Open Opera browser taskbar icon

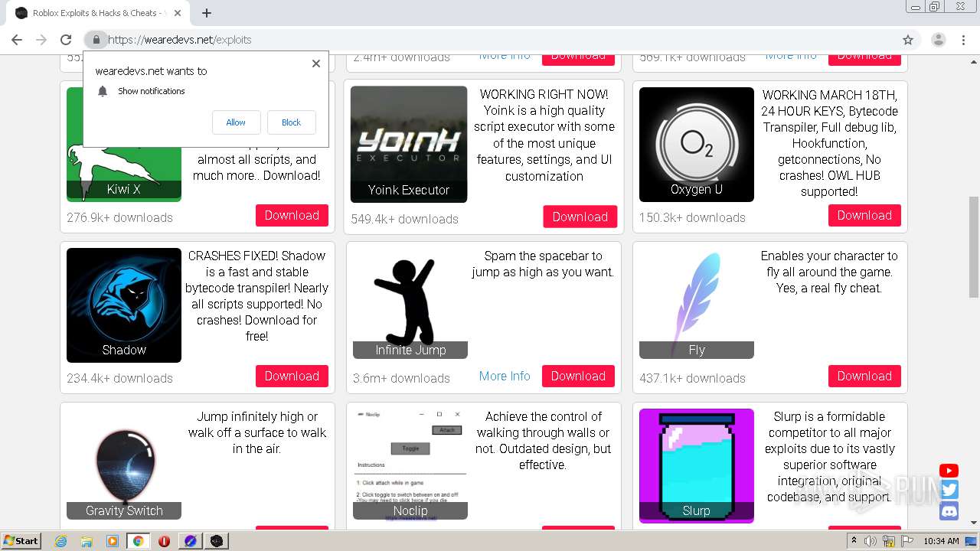[x=164, y=541]
